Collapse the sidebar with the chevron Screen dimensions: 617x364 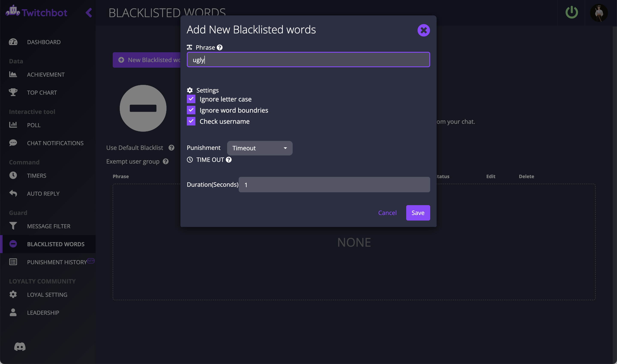[x=89, y=13]
